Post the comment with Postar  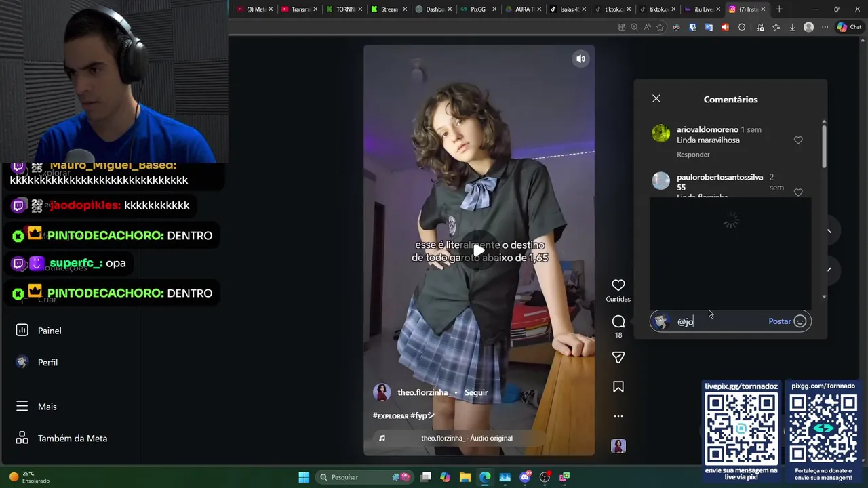click(779, 321)
